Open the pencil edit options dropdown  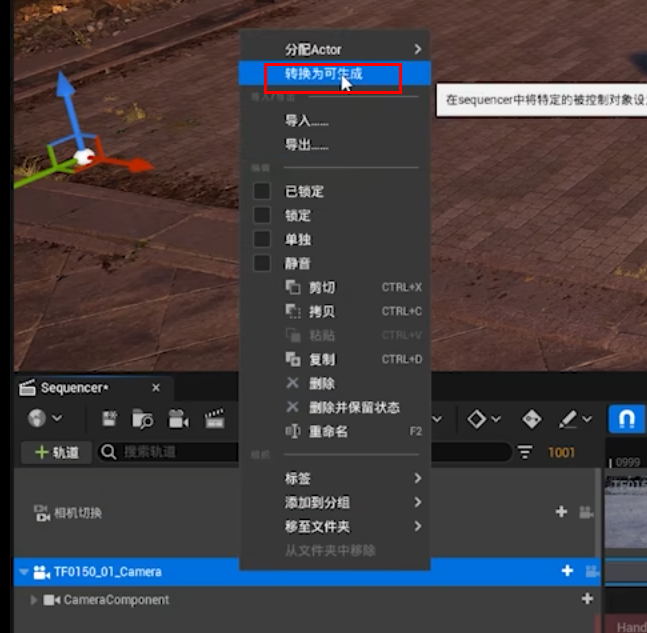pyautogui.click(x=576, y=419)
